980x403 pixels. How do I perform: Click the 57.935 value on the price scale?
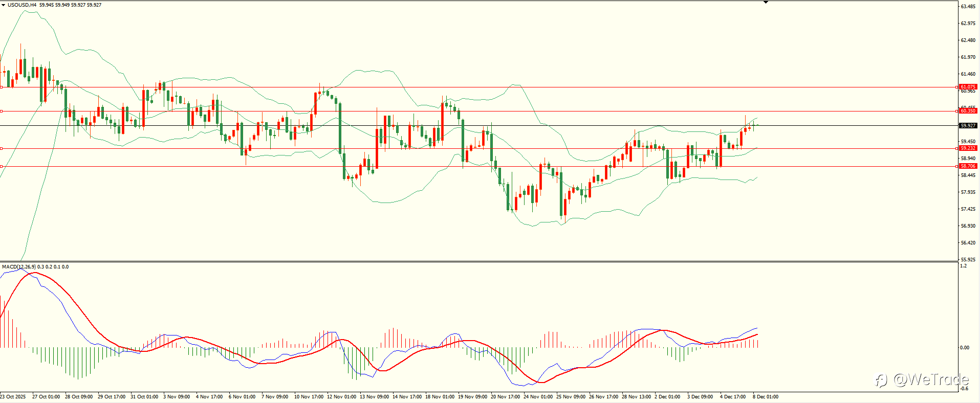coord(968,192)
